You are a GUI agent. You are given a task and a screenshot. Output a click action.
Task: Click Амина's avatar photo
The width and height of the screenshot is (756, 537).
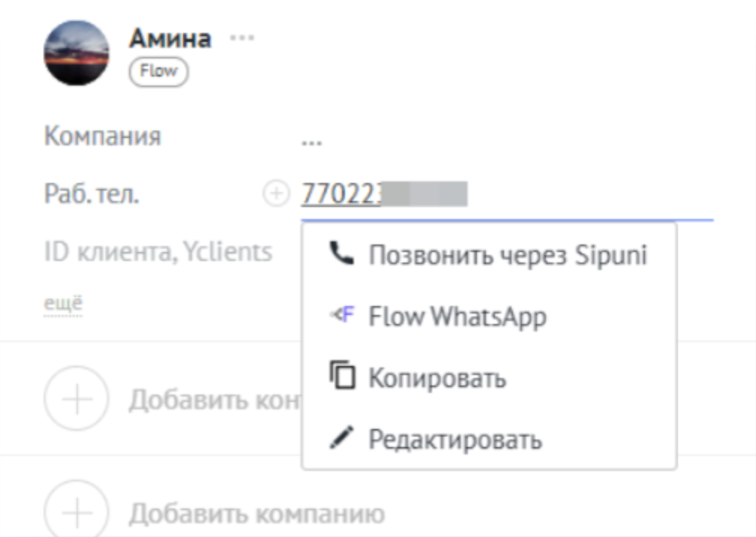76,52
